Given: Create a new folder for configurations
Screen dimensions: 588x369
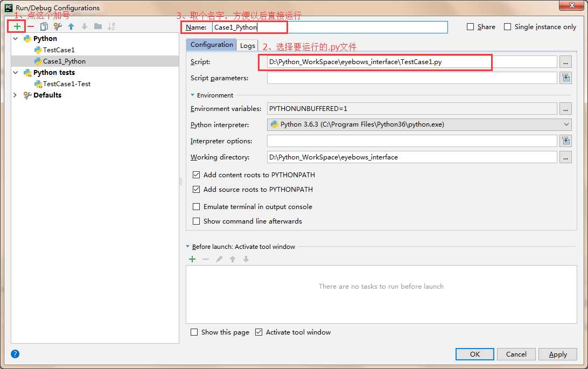Looking at the screenshot, I should click(98, 26).
